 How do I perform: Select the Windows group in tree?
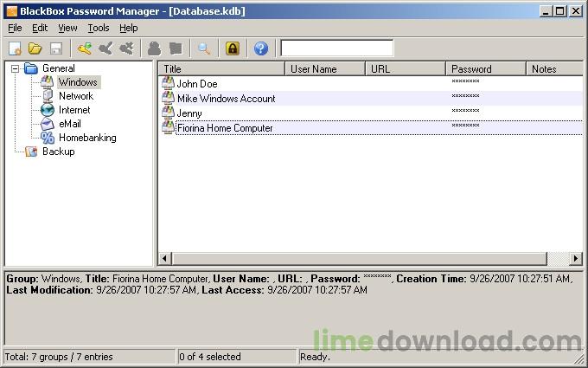click(78, 82)
